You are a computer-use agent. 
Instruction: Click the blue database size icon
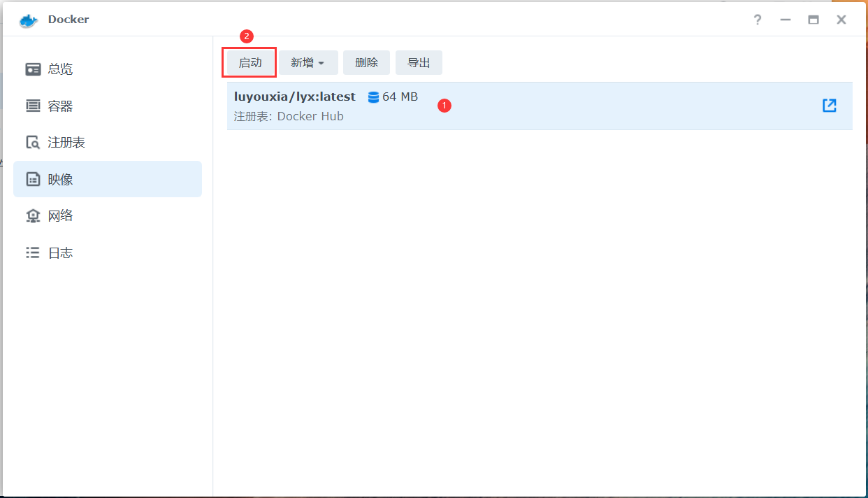(373, 97)
